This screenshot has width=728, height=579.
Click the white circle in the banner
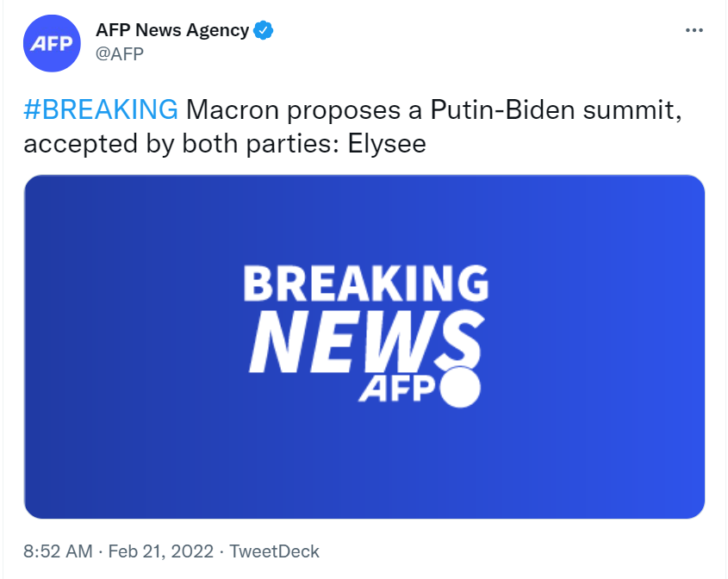(459, 388)
